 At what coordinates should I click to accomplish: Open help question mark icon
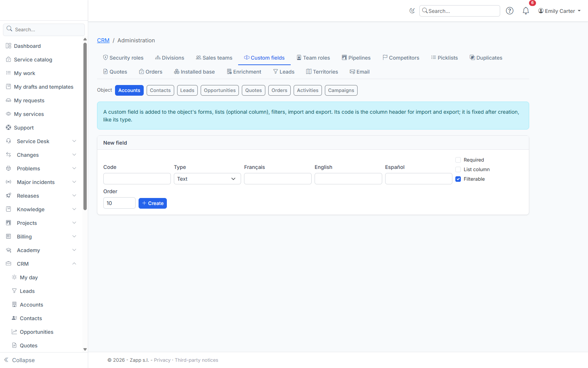[x=509, y=11]
